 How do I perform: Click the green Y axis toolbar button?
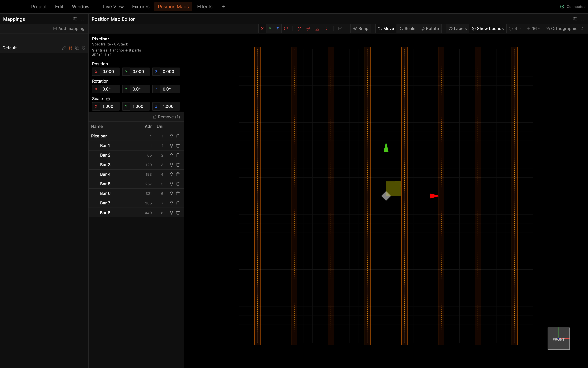[x=270, y=29]
